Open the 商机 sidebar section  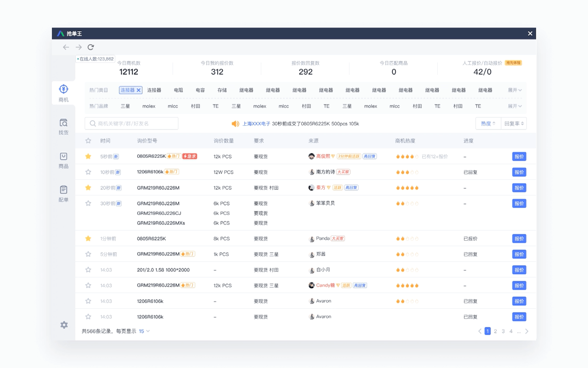(x=63, y=93)
